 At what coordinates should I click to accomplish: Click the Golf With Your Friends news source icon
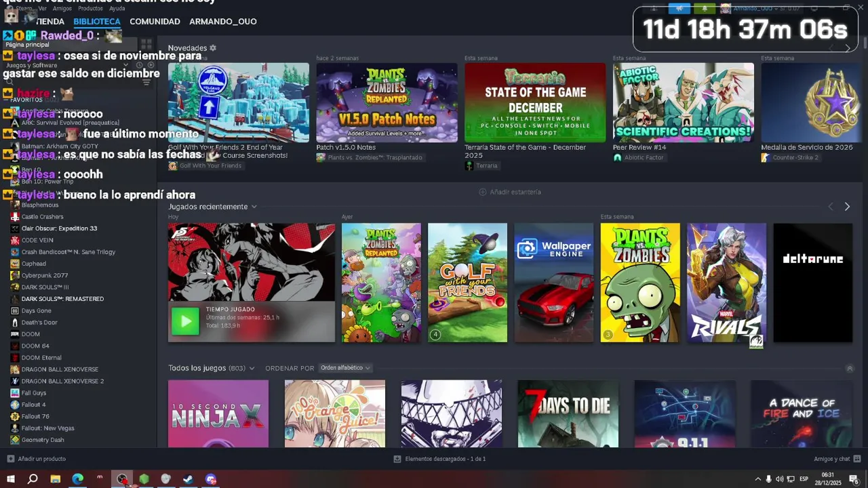point(172,166)
